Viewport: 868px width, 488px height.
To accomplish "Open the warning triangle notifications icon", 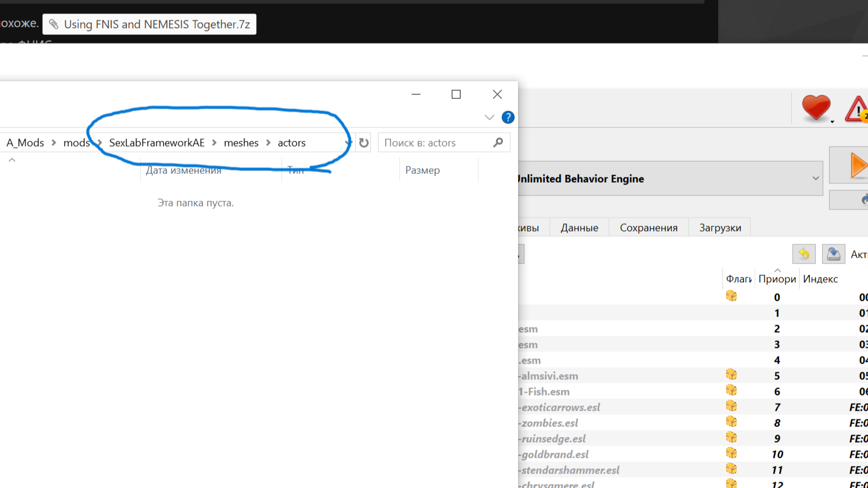I will 857,109.
